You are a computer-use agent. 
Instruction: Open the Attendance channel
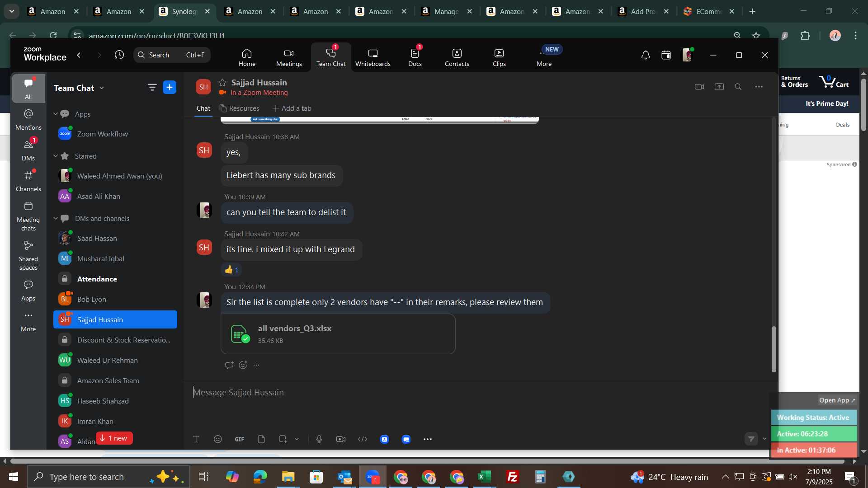(x=115, y=279)
